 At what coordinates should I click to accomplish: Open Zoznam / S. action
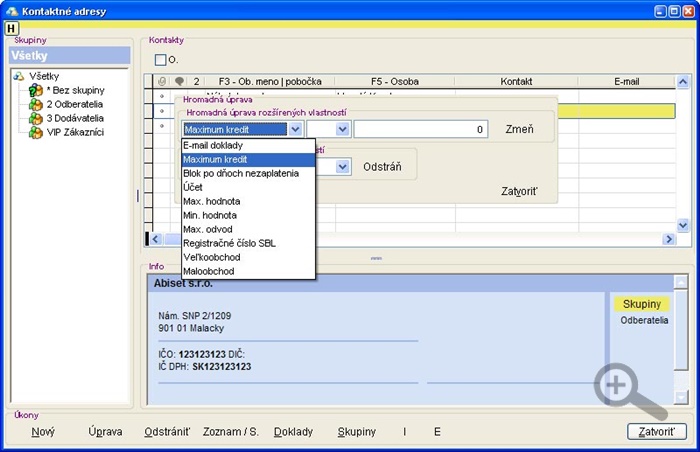[x=231, y=432]
